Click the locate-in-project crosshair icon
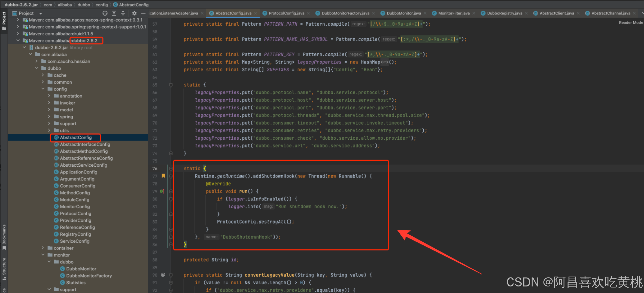Viewport: 644px width, 293px height. [105, 13]
